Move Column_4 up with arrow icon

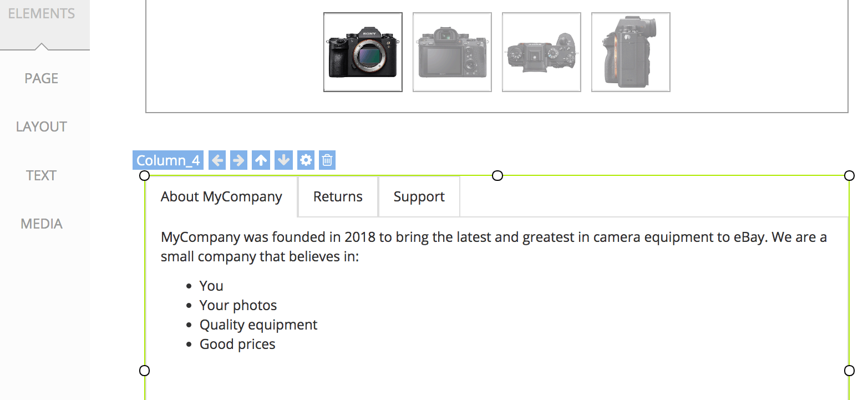tap(261, 161)
